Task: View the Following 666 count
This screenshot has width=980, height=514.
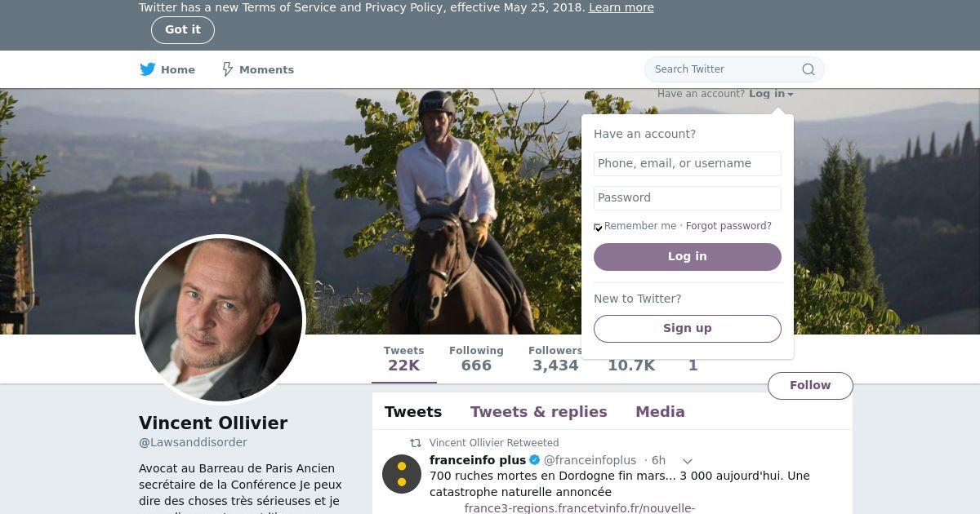Action: 476,358
